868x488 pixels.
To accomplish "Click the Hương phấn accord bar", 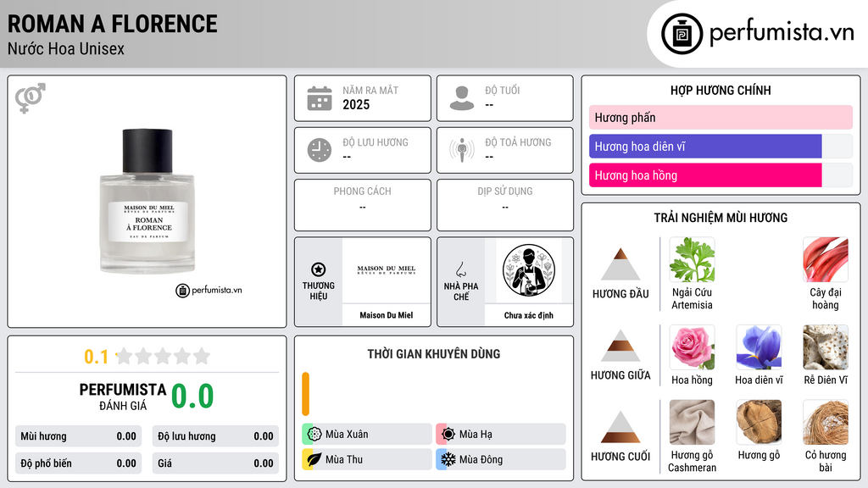I will click(721, 117).
